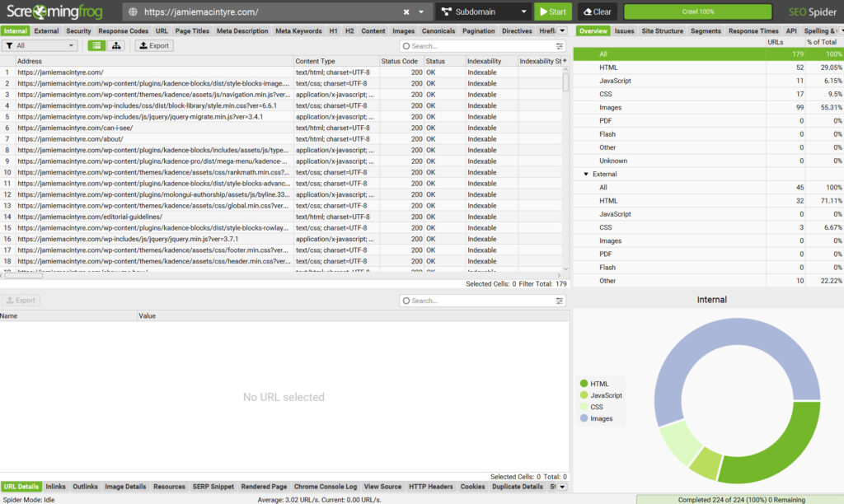Open filter options in lower search box
The image size is (844, 504).
[560, 301]
